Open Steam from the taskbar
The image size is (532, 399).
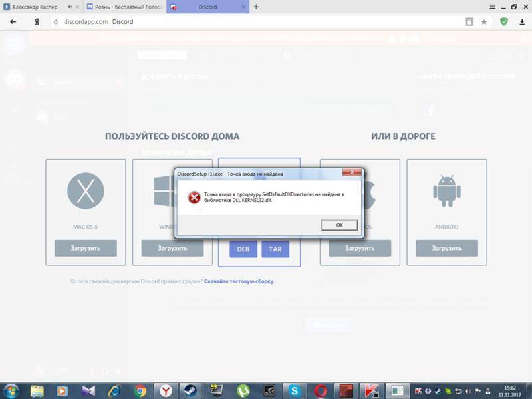pyautogui.click(x=191, y=391)
